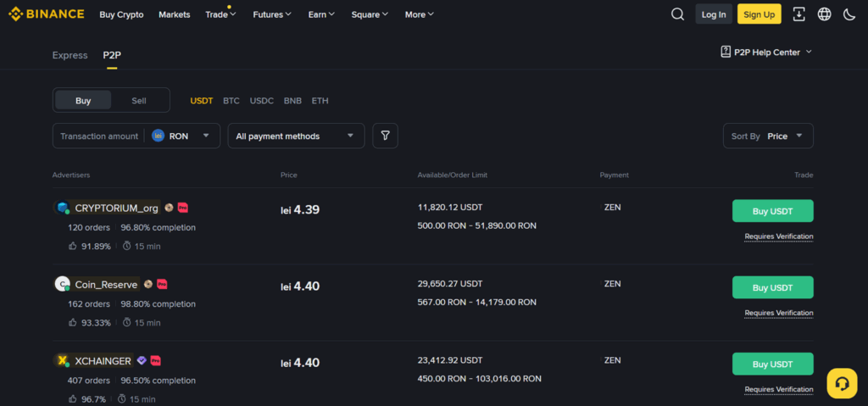The width and height of the screenshot is (868, 406).
Task: Click 23,412.92 USDT available amount
Action: click(450, 360)
